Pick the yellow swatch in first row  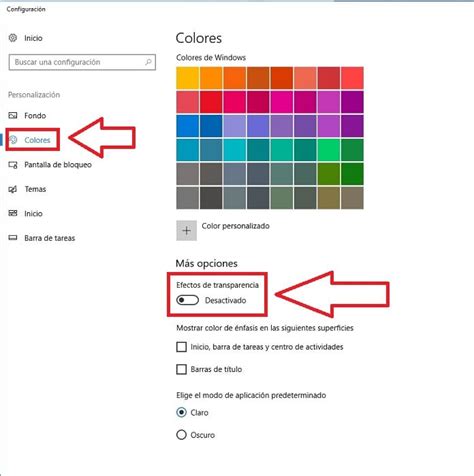tap(188, 78)
